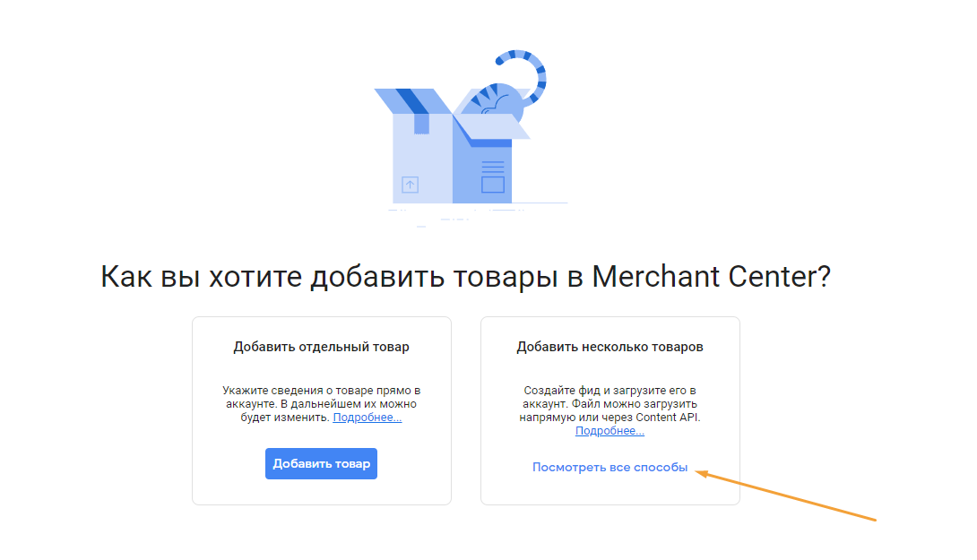Select the "Добавить отдельный товар" card title

coord(322,347)
